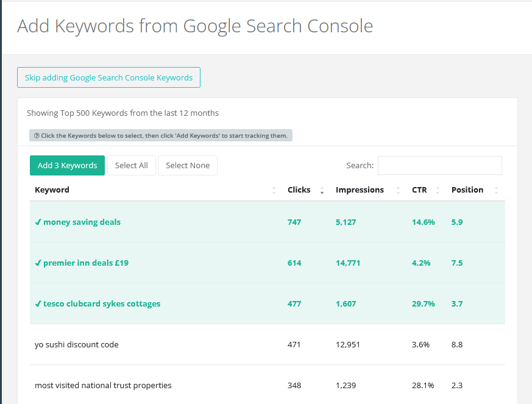Click the 7.5 position value
532x404 pixels.
tap(457, 263)
